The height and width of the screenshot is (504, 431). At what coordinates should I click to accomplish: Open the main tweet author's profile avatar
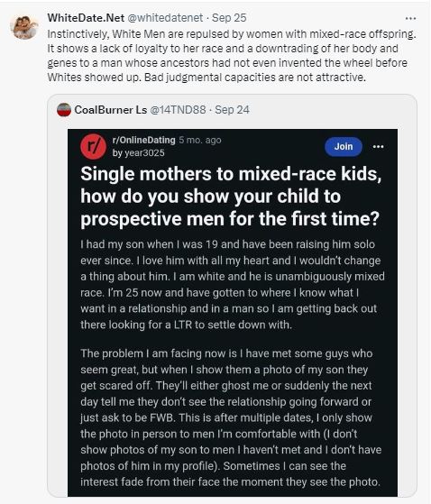pyautogui.click(x=24, y=27)
